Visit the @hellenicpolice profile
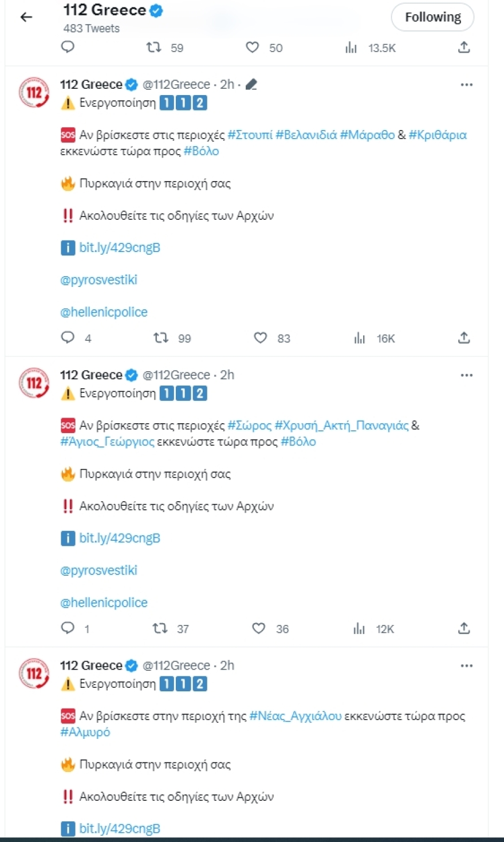Screen dimensions: 504x842 pos(103,312)
